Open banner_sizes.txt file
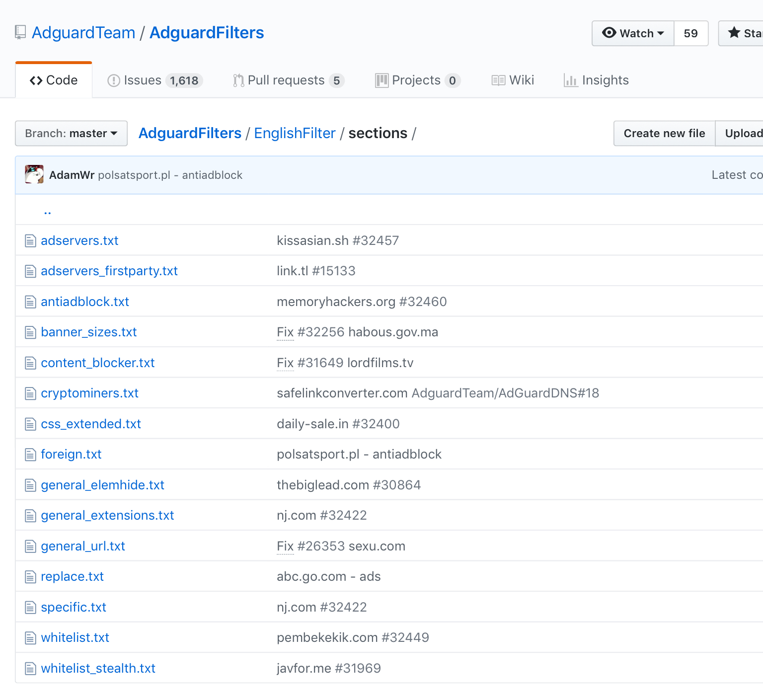Screen dimensions: 763x700 click(x=89, y=332)
